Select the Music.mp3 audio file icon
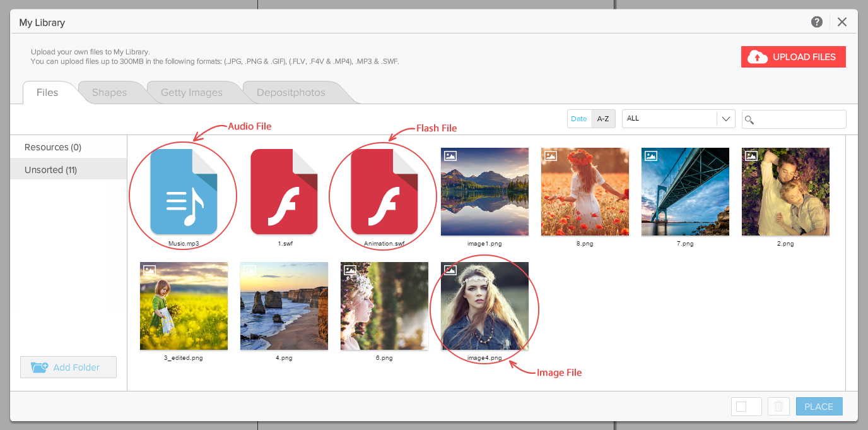The width and height of the screenshot is (868, 430). pos(184,191)
